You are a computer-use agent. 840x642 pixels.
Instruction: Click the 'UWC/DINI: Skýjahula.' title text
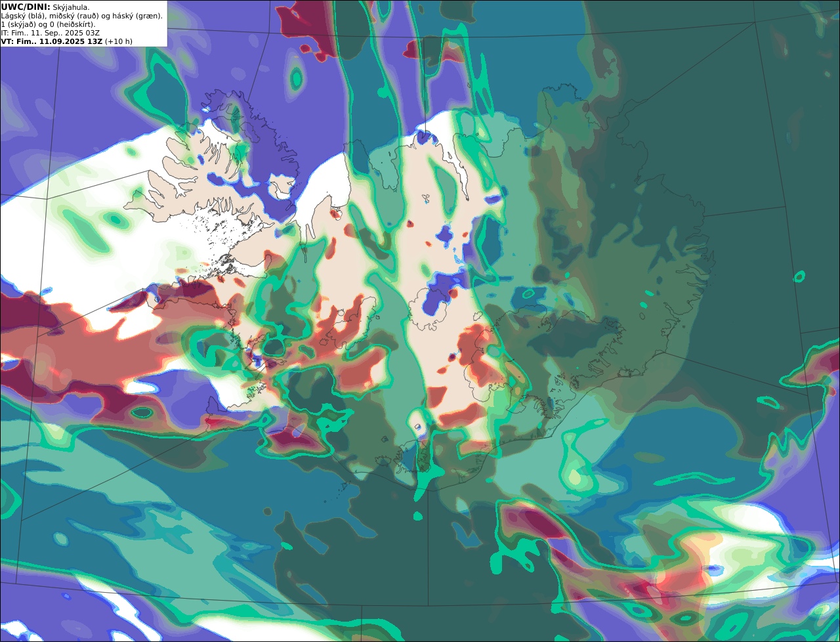coord(45,7)
